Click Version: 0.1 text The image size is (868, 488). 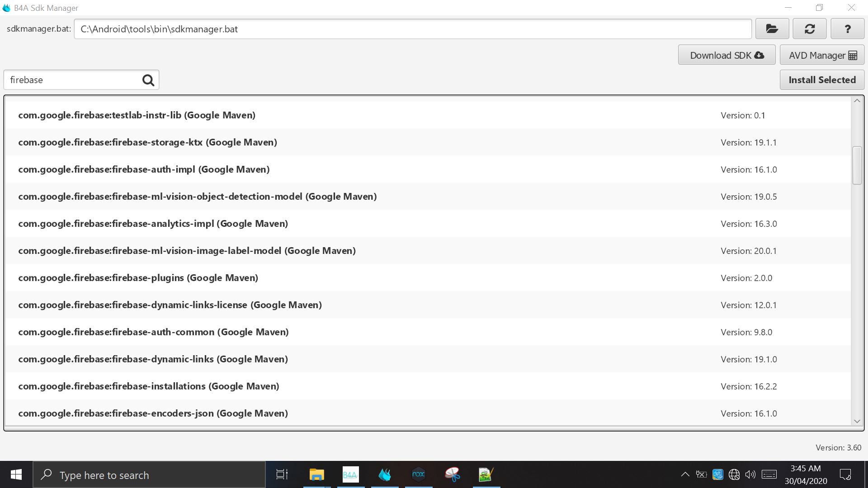tap(743, 115)
